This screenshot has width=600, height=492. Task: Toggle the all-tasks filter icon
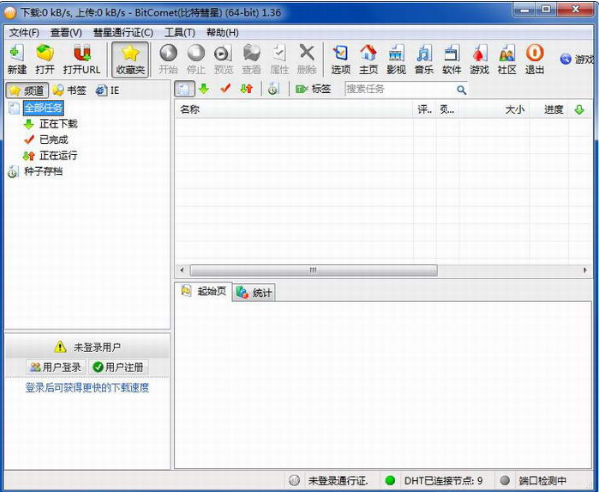[x=184, y=89]
